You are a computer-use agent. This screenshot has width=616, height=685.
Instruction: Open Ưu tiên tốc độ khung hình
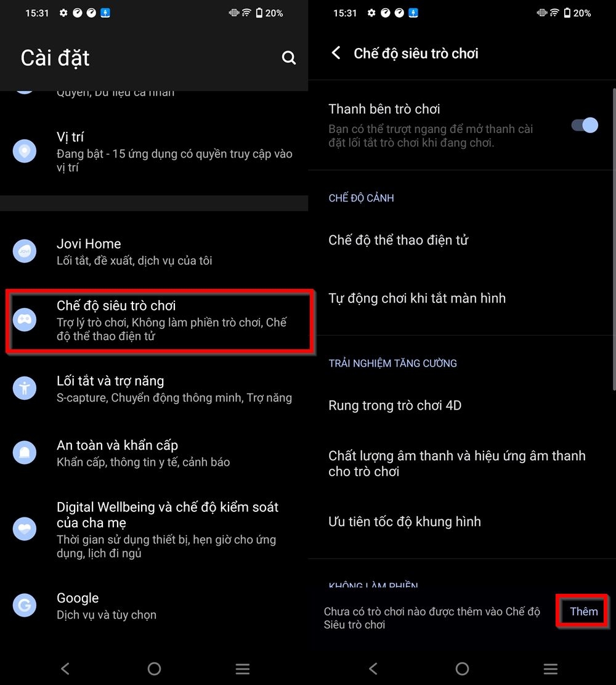coord(462,522)
